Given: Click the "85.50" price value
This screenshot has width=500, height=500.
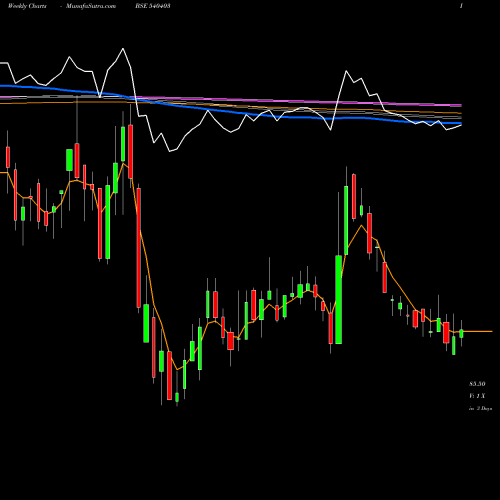Looking at the screenshot, I should [477, 384].
